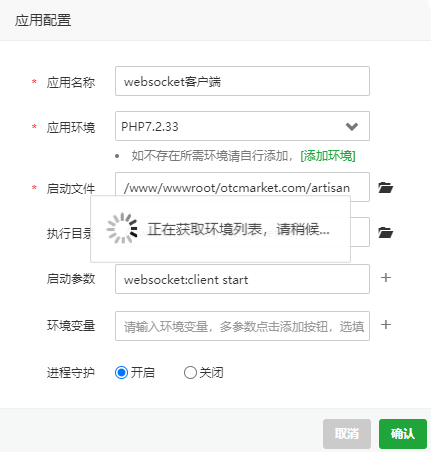Click the 启动文件 required field label
This screenshot has width=431, height=452.
pyautogui.click(x=71, y=189)
